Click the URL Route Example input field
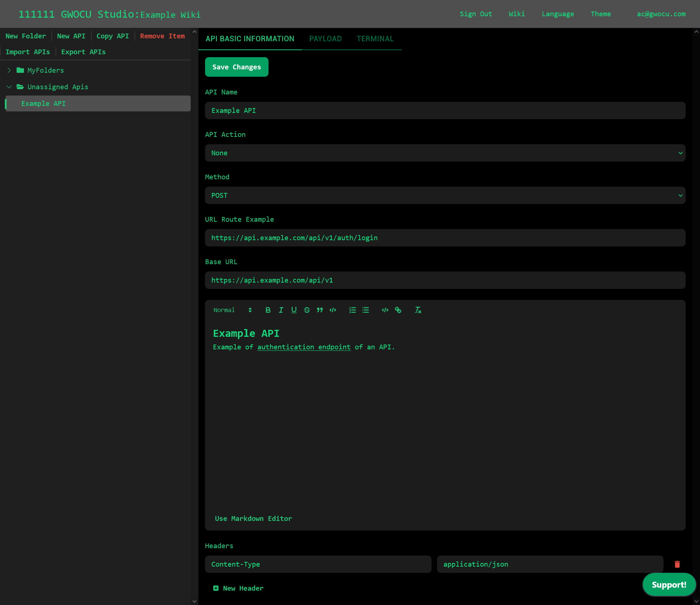Screen dimensions: 700x605 pyautogui.click(x=445, y=238)
